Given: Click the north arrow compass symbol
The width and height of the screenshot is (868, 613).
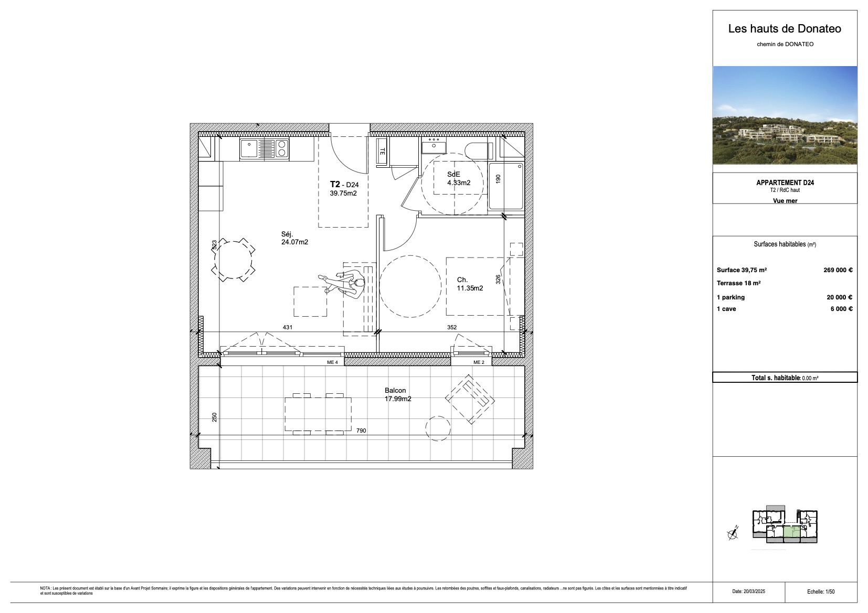Looking at the screenshot, I should tap(733, 533).
